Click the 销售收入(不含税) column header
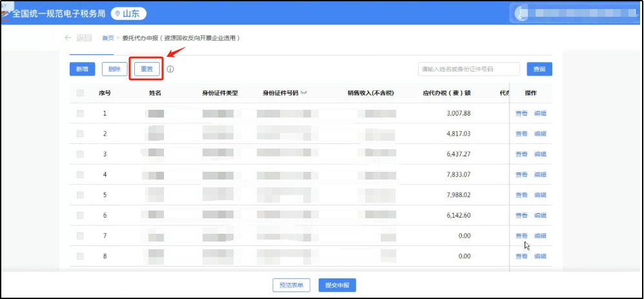The width and height of the screenshot is (644, 299). point(371,93)
